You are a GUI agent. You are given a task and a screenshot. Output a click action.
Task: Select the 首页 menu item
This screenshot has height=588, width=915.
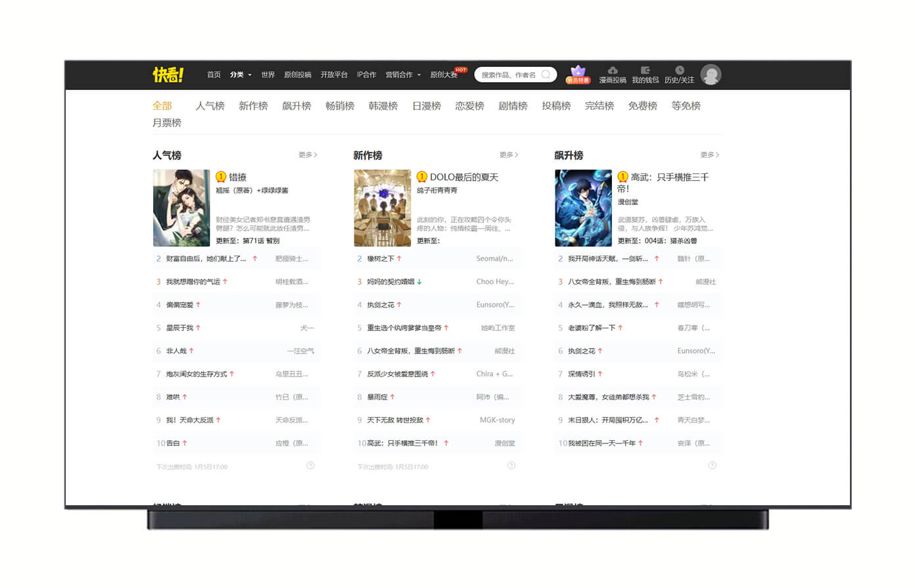coord(213,74)
